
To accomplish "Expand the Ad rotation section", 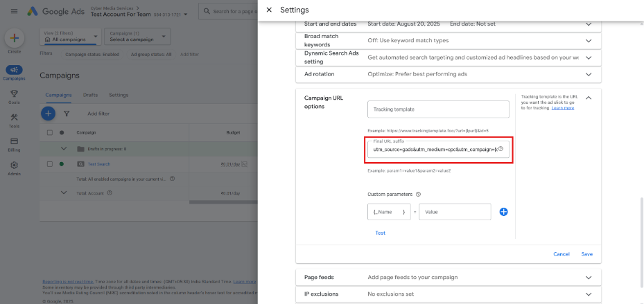I will [588, 74].
